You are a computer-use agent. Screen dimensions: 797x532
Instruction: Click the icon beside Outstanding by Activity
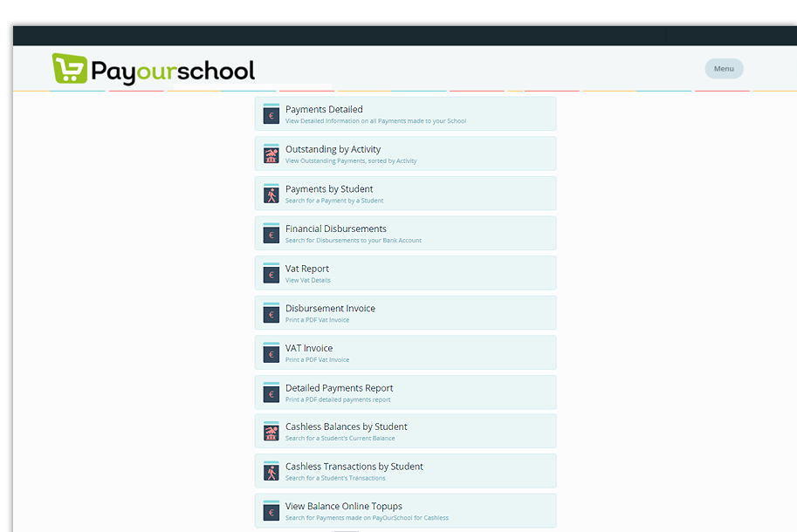271,153
